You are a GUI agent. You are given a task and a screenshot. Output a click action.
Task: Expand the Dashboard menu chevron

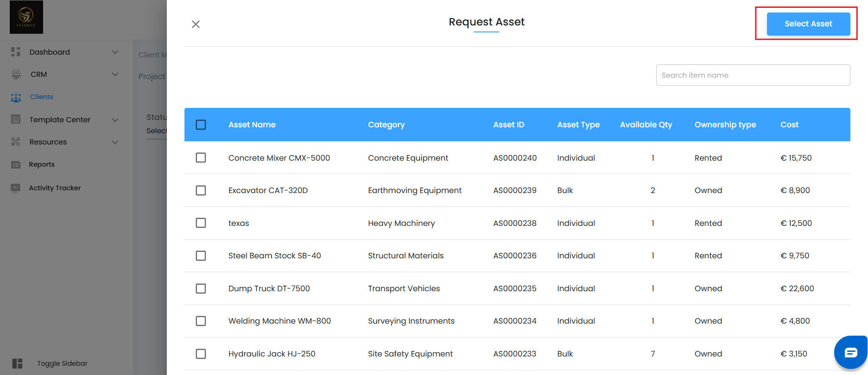(x=115, y=52)
